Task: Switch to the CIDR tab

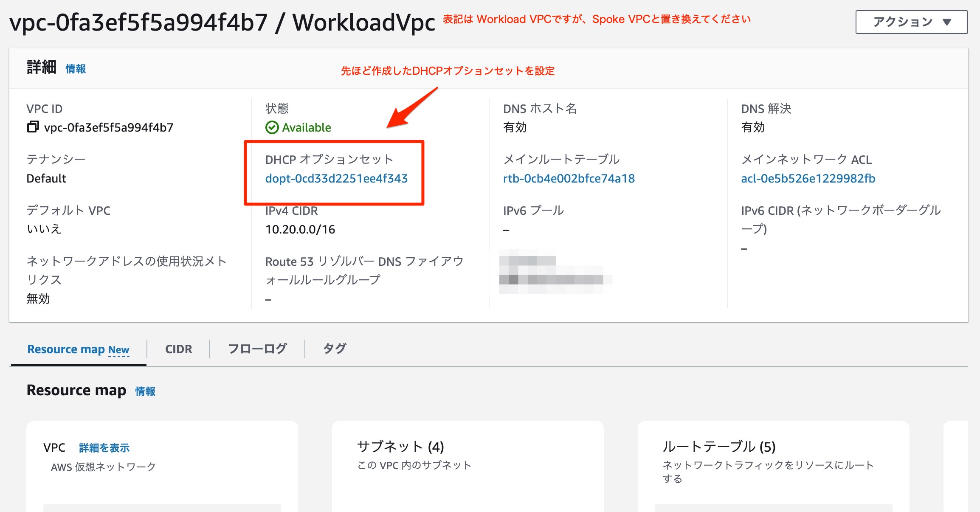Action: tap(178, 349)
